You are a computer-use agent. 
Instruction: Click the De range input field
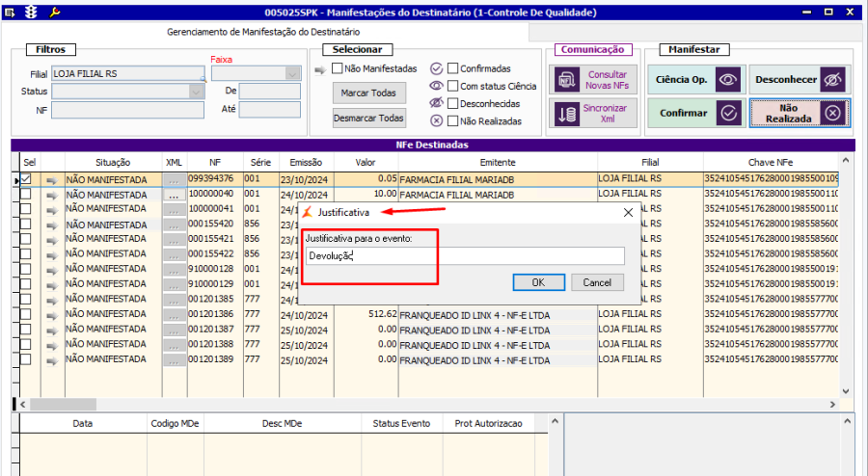[270, 92]
